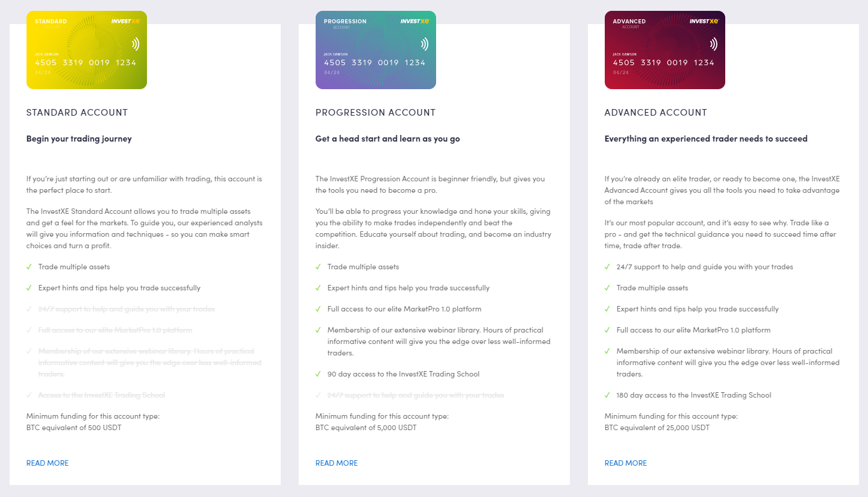This screenshot has width=868, height=497.
Task: Click the Progression account card image
Action: (376, 50)
